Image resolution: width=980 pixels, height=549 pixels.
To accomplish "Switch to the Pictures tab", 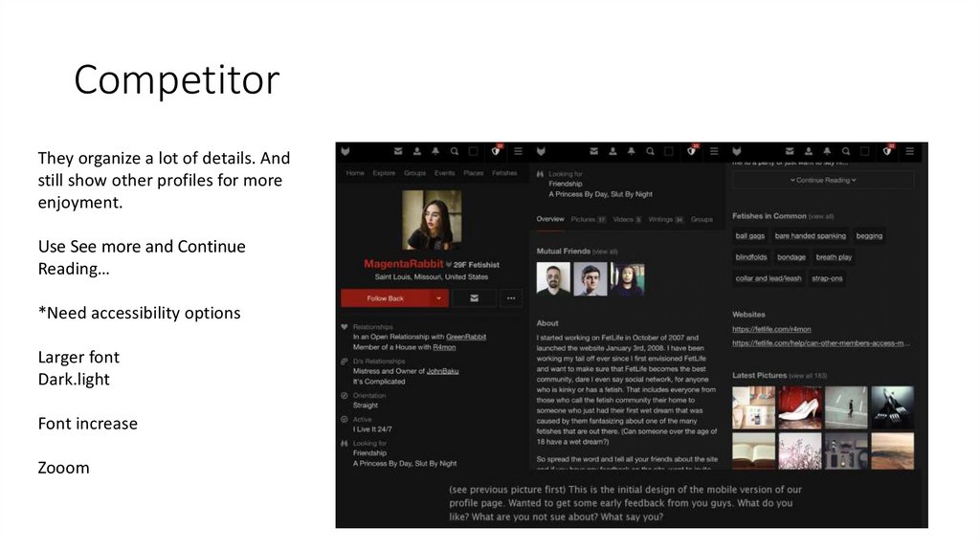I will (589, 219).
